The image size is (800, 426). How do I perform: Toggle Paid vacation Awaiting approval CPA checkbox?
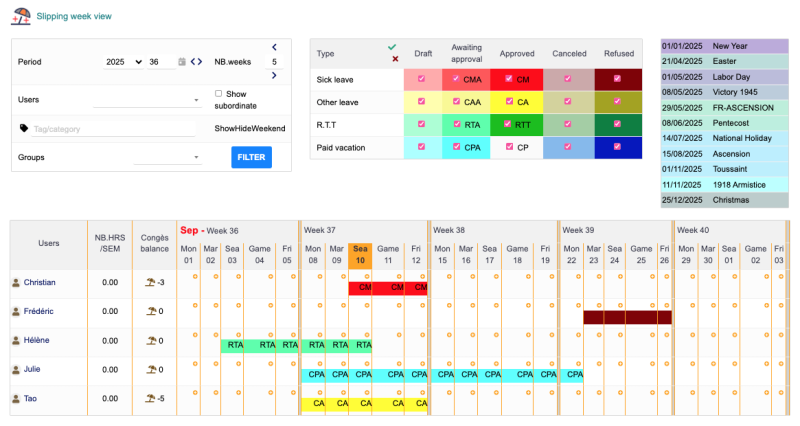[456, 147]
